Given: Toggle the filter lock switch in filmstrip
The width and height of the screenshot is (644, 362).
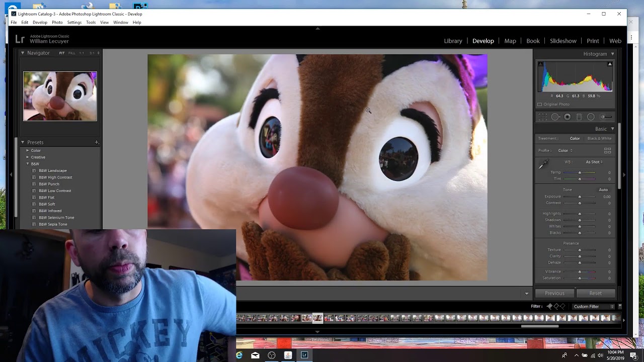Looking at the screenshot, I should 620,306.
